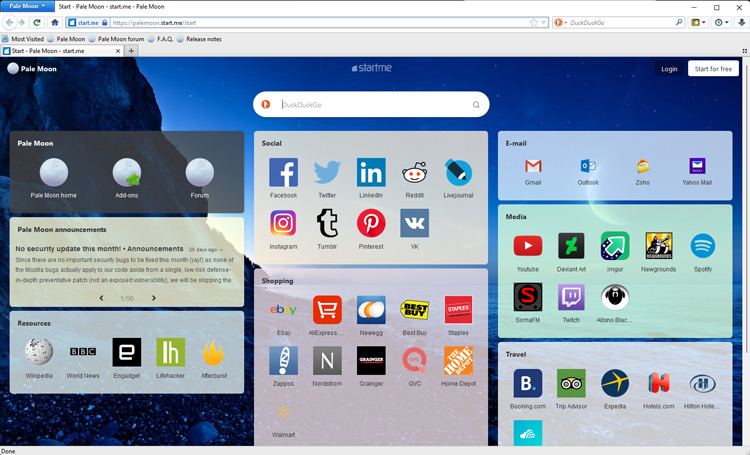
Task: Open the Expedia icon
Action: 615,383
